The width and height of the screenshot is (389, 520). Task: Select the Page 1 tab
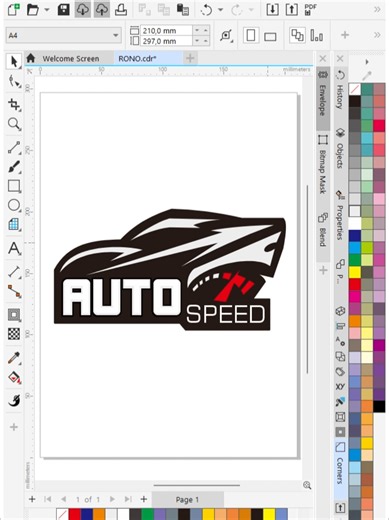point(187,499)
